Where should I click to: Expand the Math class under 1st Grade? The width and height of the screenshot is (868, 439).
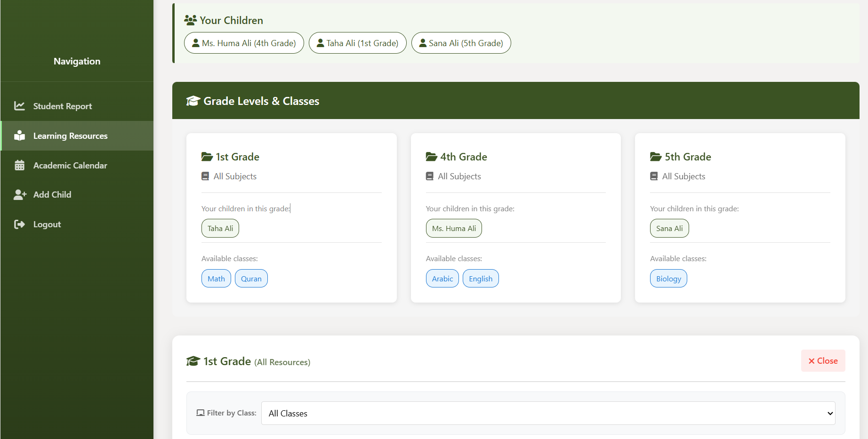[x=216, y=278]
